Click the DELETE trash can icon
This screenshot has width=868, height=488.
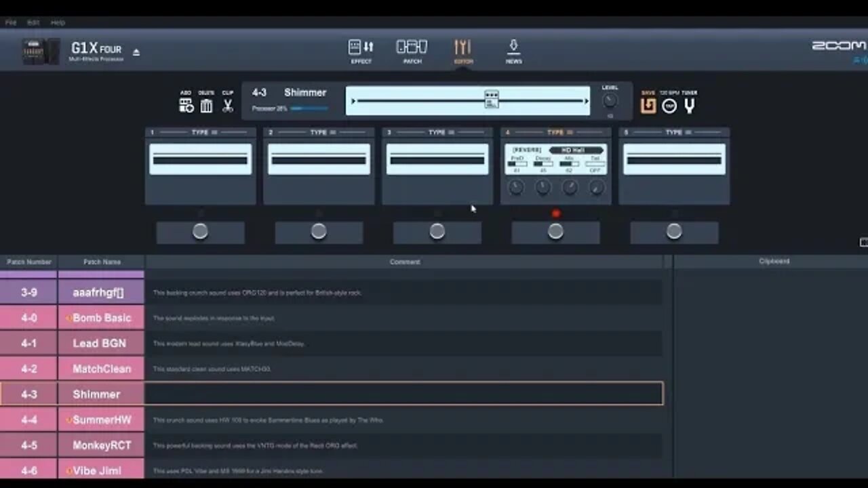(x=206, y=106)
